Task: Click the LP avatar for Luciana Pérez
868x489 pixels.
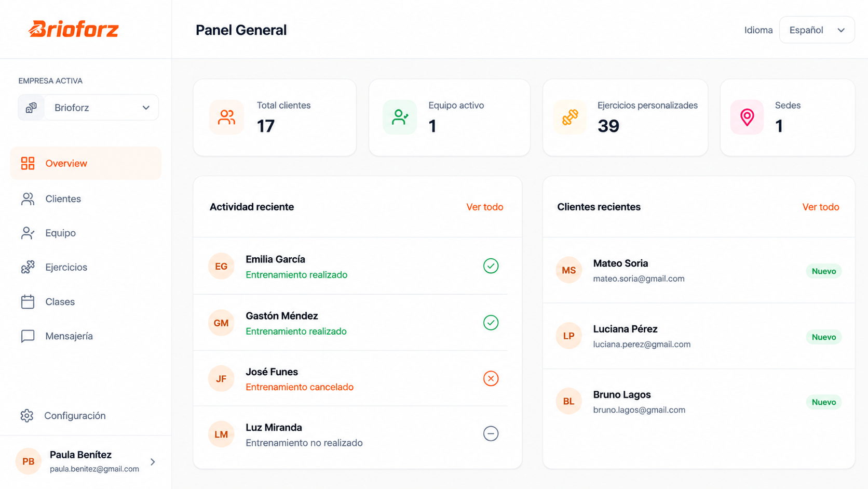Action: pos(568,336)
